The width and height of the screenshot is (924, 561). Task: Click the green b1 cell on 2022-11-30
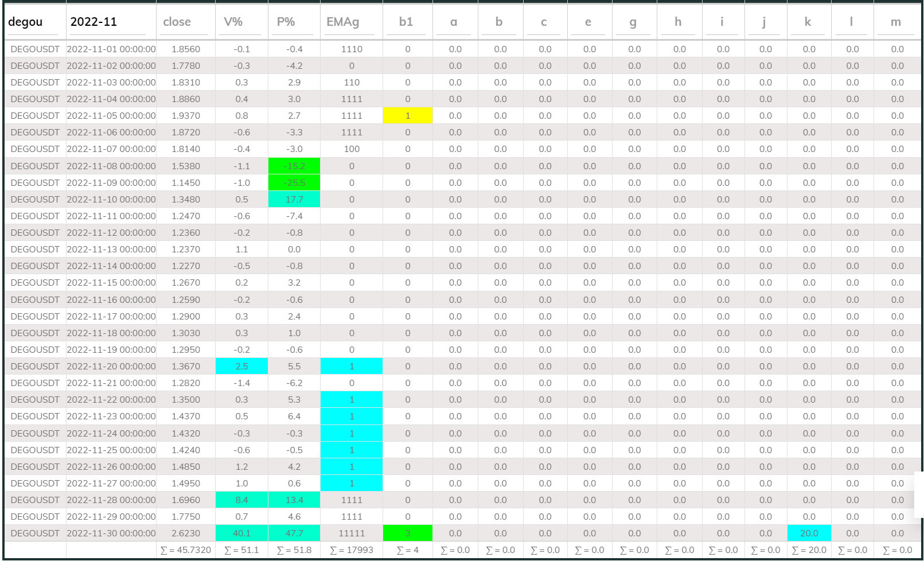pyautogui.click(x=407, y=533)
